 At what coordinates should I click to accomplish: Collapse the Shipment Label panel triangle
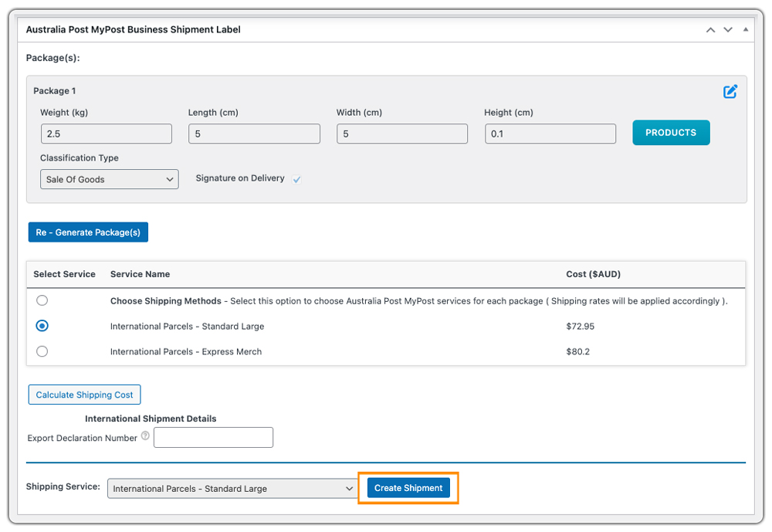(x=746, y=29)
